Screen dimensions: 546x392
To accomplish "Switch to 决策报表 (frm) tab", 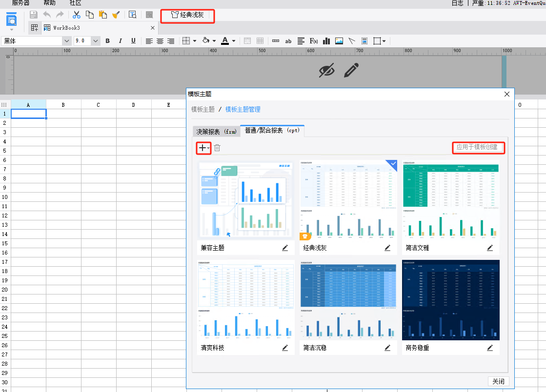I will [216, 132].
